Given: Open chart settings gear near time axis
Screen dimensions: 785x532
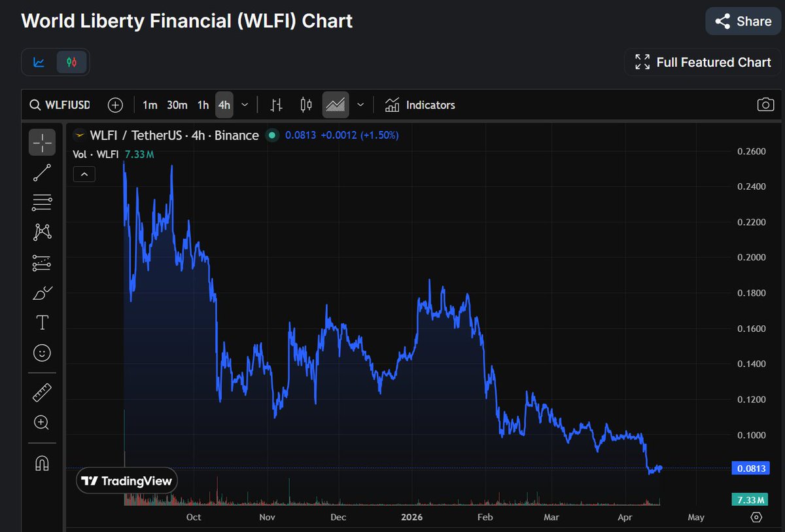Looking at the screenshot, I should pyautogui.click(x=757, y=517).
